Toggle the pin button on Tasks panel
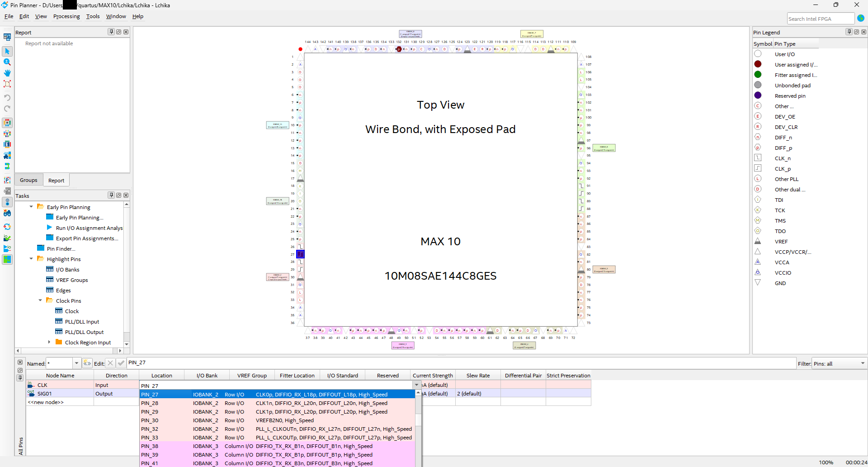Image resolution: width=868 pixels, height=467 pixels. point(111,195)
